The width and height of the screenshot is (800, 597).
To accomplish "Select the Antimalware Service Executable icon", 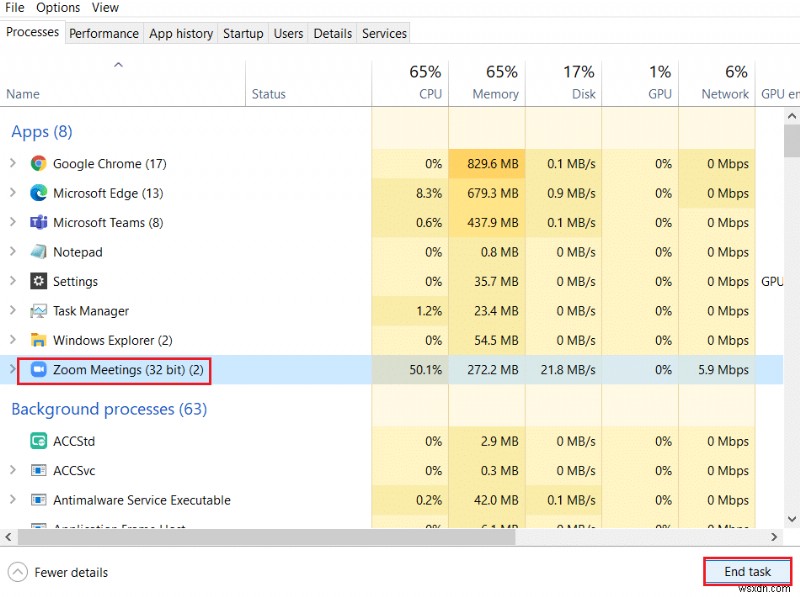I will (x=38, y=500).
